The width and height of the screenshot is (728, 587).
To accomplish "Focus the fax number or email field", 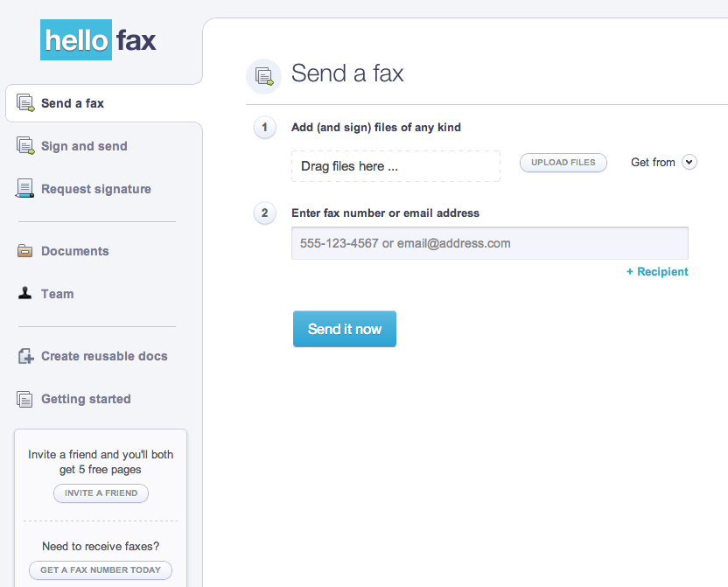I will click(489, 243).
